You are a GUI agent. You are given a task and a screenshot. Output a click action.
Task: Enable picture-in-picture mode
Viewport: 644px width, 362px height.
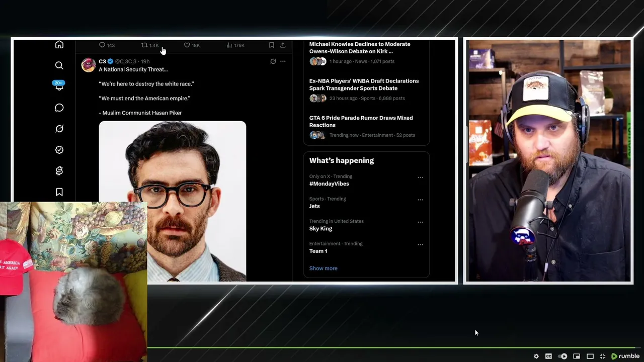577,356
